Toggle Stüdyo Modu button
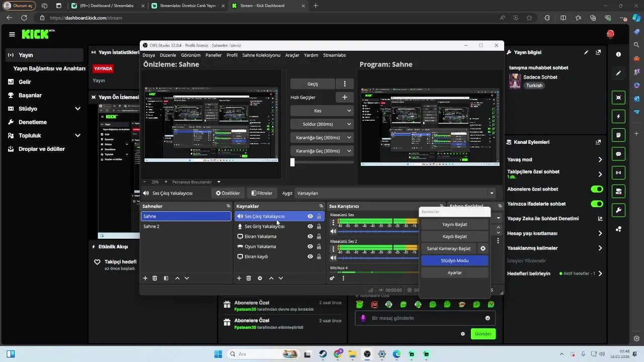Image resolution: width=644 pixels, height=362 pixels. point(454,260)
